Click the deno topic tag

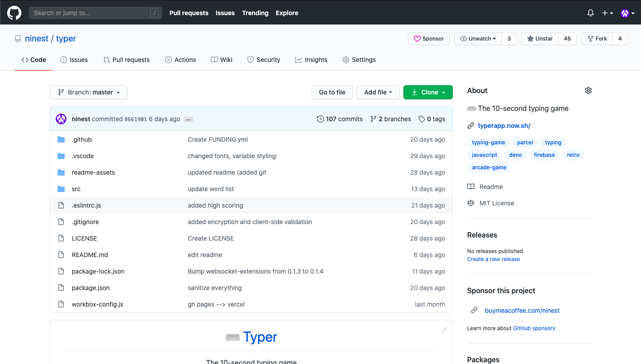coord(515,155)
